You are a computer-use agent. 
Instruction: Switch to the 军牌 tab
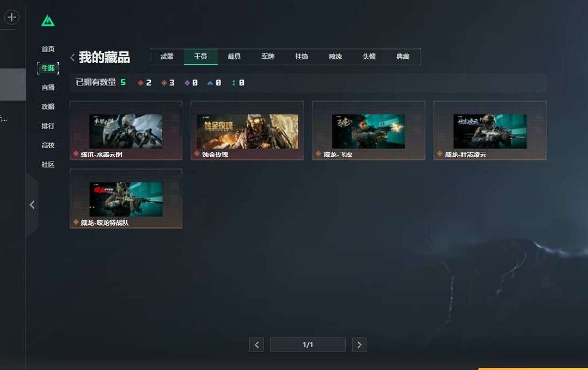pyautogui.click(x=268, y=57)
